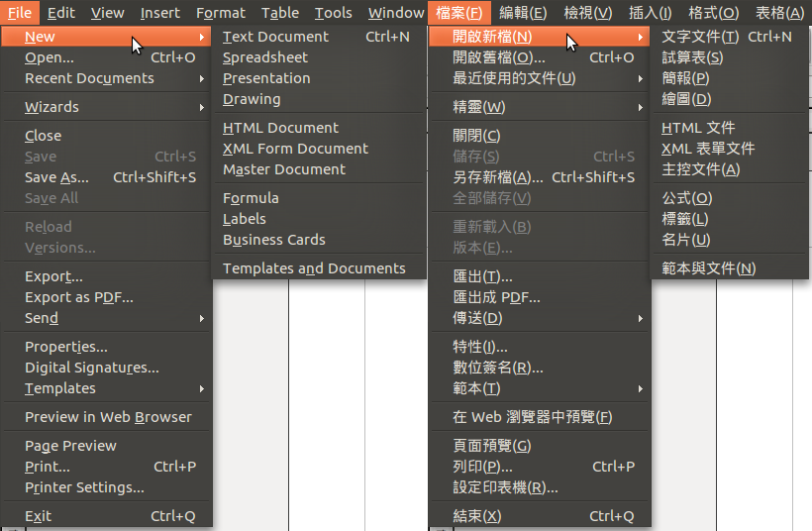Viewport: 812px width, 531px height.
Task: Expand the Wizards submenu
Action: 51,107
